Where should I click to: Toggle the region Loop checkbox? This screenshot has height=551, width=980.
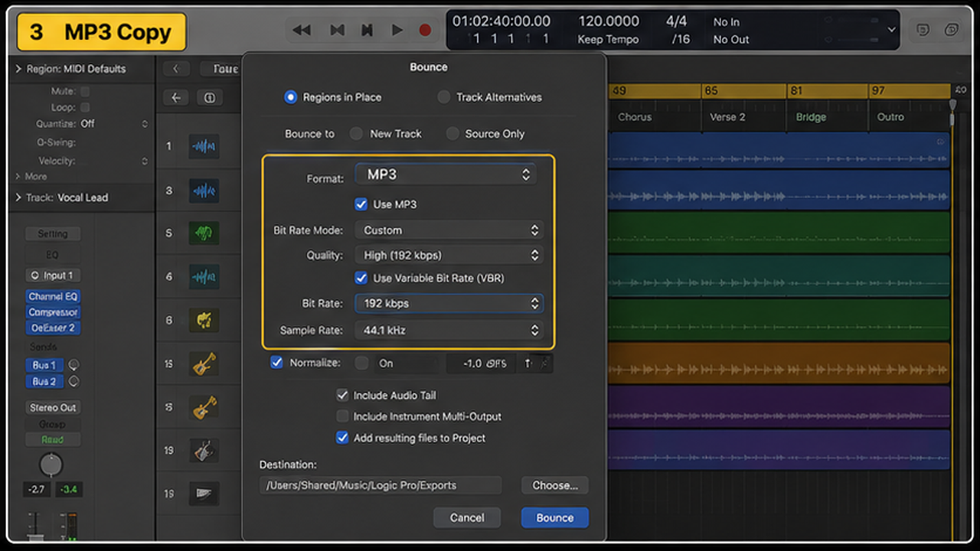[85, 108]
